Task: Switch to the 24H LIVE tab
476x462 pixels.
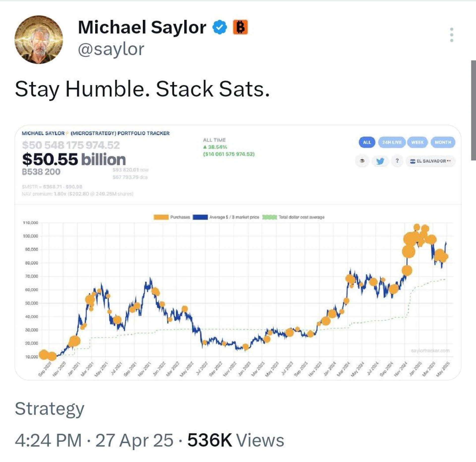Action: pyautogui.click(x=392, y=142)
